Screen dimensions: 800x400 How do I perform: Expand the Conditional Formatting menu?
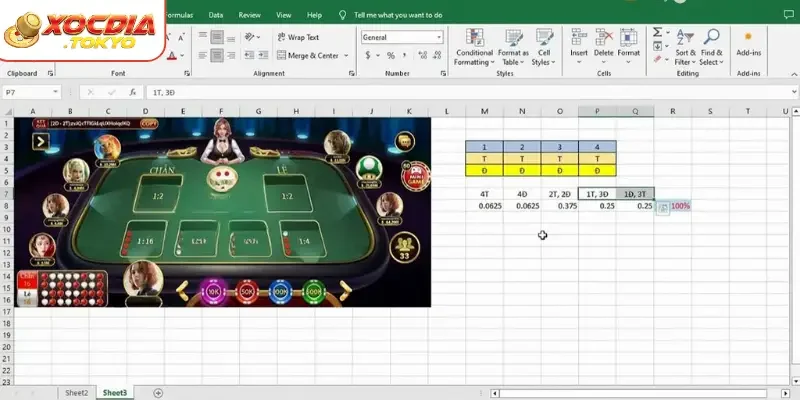pos(474,47)
